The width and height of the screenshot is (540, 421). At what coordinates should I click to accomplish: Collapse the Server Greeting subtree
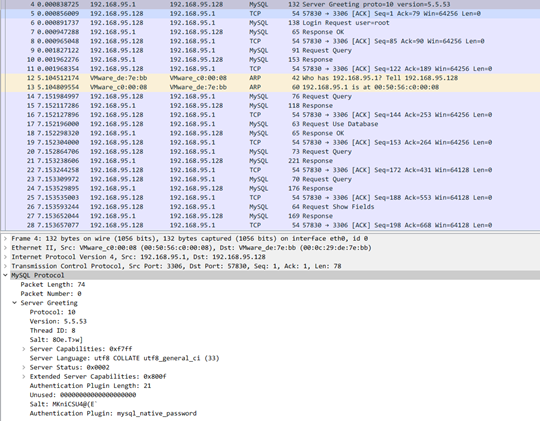pyautogui.click(x=15, y=303)
